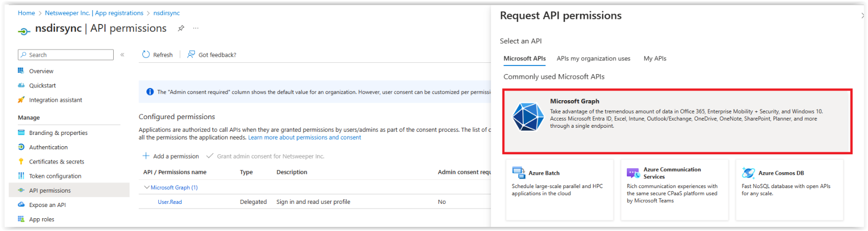Click the Quickstart cloud icon

[x=21, y=85]
